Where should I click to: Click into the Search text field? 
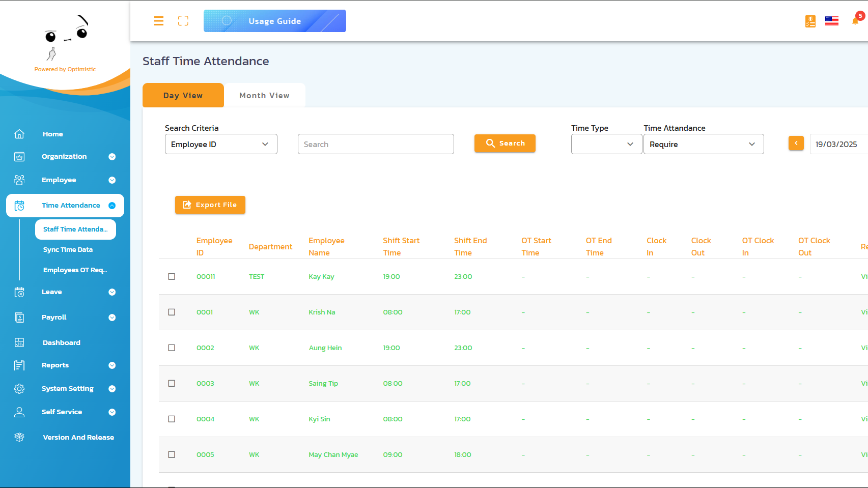(x=376, y=144)
